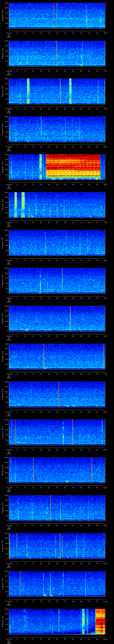Click the 10:15:00 start time label
Screen dimensions: 114x644
tap(9, 563)
